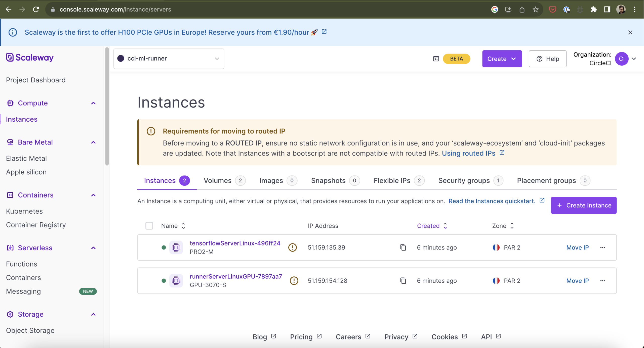The height and width of the screenshot is (348, 644).
Task: Open the BETA console terminal icon
Action: point(436,59)
